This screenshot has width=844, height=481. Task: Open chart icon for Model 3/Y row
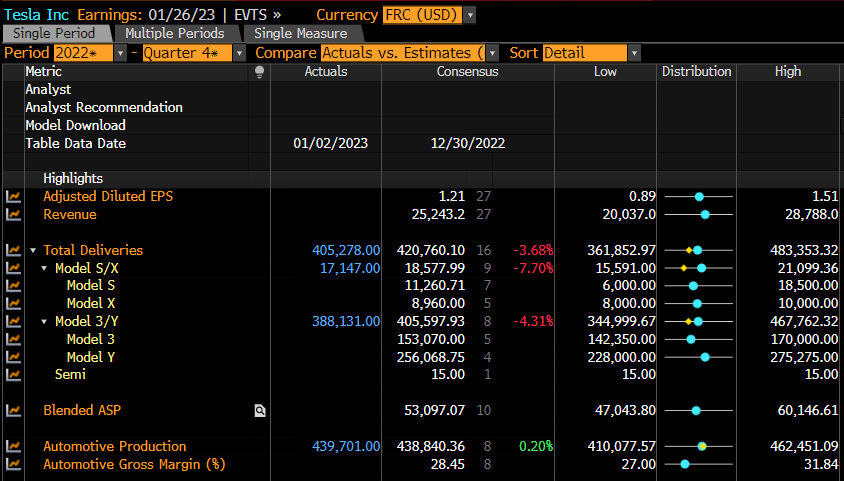(13, 322)
